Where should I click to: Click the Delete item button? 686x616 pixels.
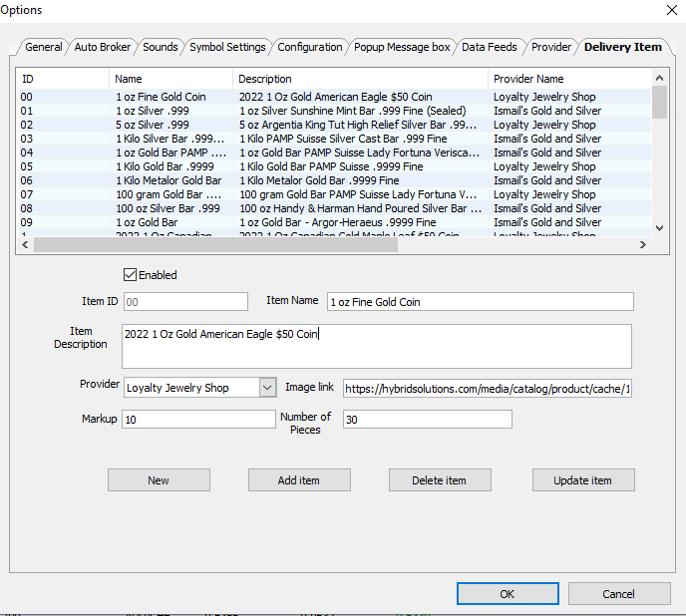(x=440, y=480)
